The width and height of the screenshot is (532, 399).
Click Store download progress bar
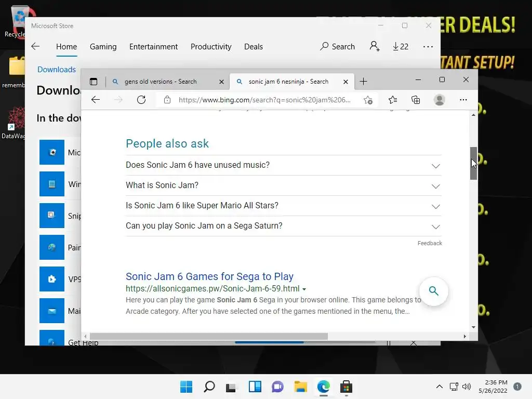point(304,342)
